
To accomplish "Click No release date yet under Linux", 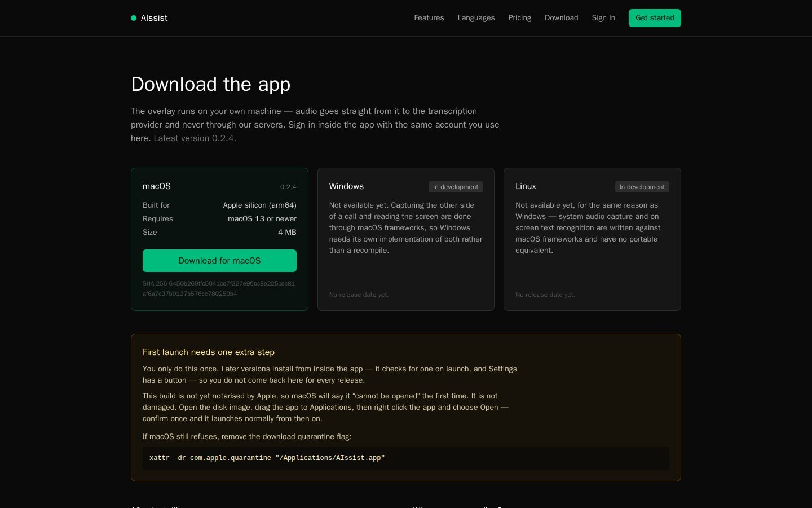I will click(x=545, y=295).
